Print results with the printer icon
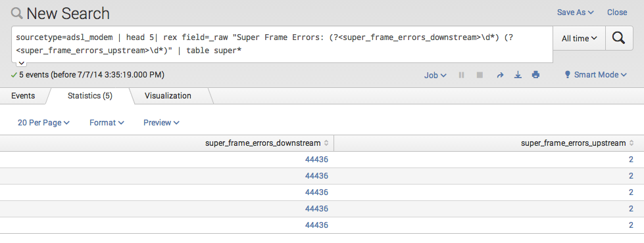This screenshot has height=243, width=644. tap(535, 75)
